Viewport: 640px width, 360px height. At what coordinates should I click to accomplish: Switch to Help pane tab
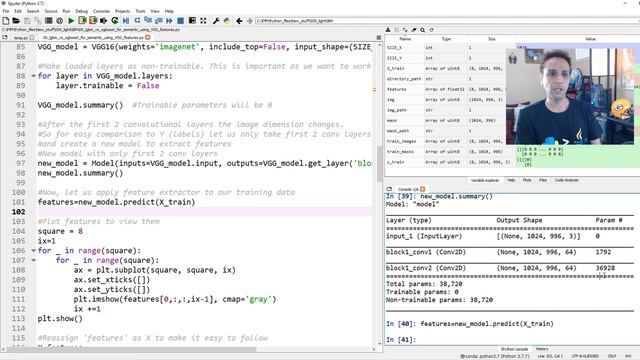click(511, 180)
